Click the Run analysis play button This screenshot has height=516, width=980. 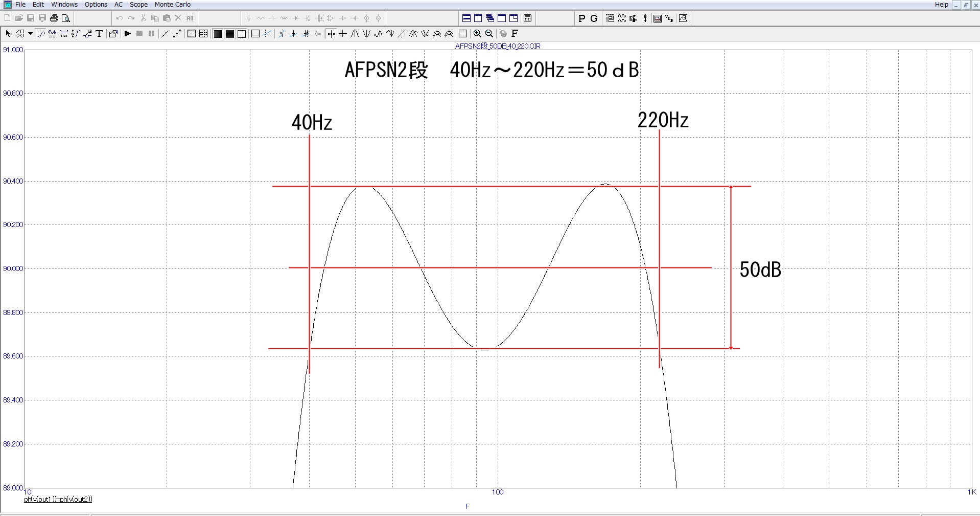click(128, 34)
